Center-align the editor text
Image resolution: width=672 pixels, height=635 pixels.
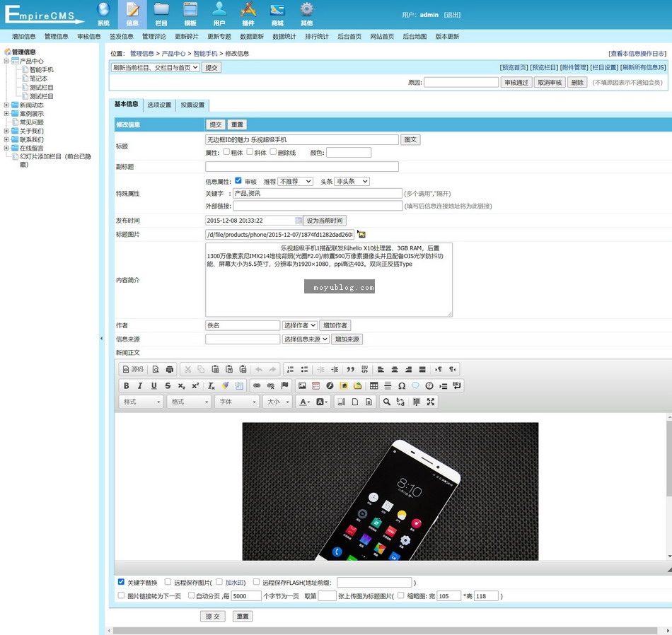coord(395,369)
